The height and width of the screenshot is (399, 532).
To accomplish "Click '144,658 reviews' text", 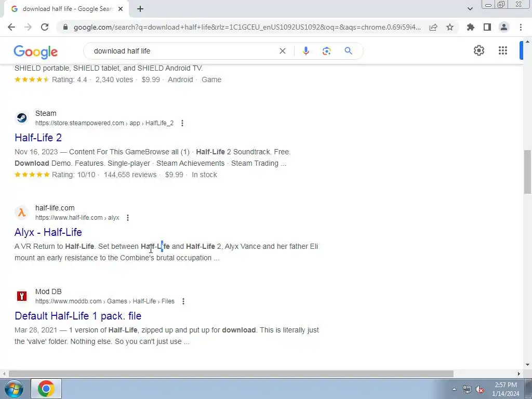I will pos(130,175).
